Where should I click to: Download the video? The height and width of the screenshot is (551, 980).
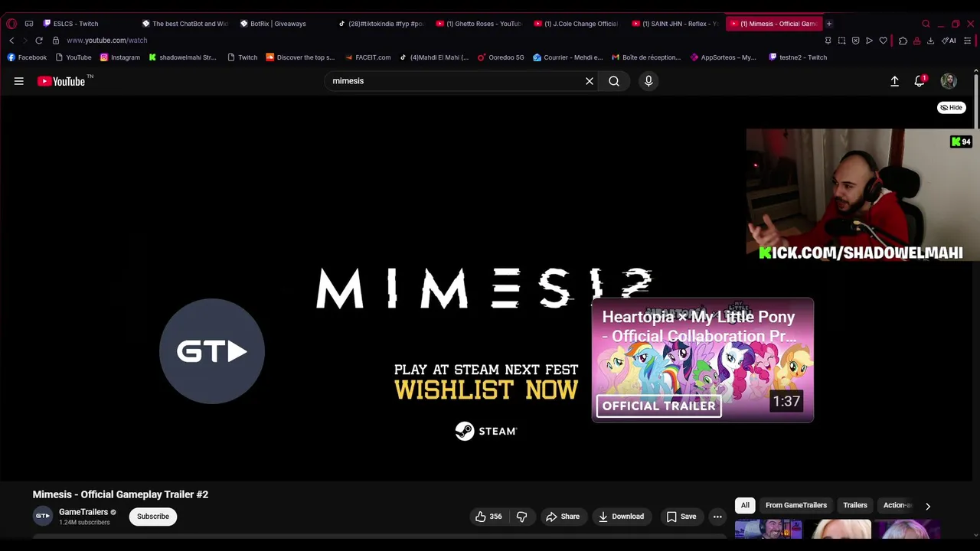[x=621, y=517]
